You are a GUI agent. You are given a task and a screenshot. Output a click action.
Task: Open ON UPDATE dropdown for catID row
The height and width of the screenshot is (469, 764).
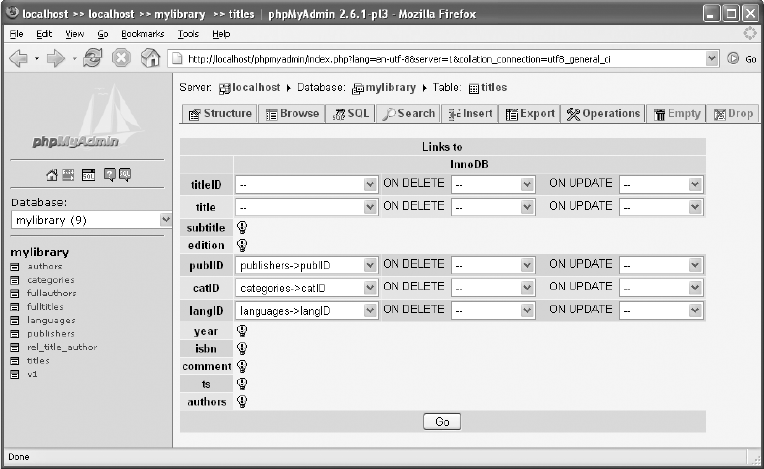point(661,288)
